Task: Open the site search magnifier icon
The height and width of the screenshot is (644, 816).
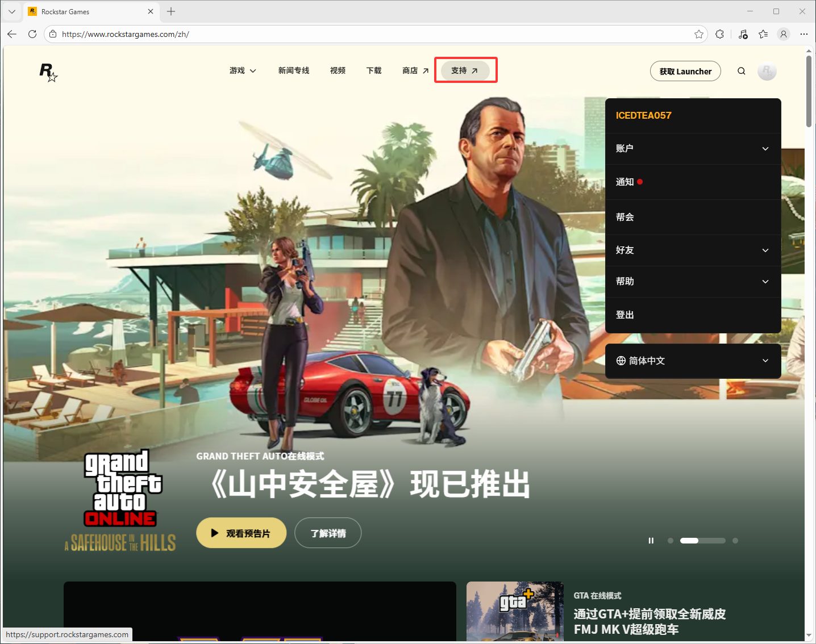Action: pos(741,71)
